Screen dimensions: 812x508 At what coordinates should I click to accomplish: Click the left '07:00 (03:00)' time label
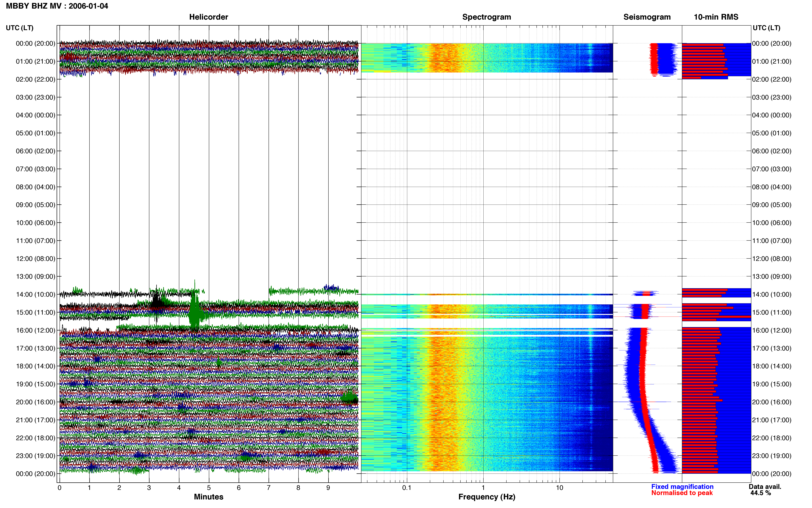[x=35, y=169]
